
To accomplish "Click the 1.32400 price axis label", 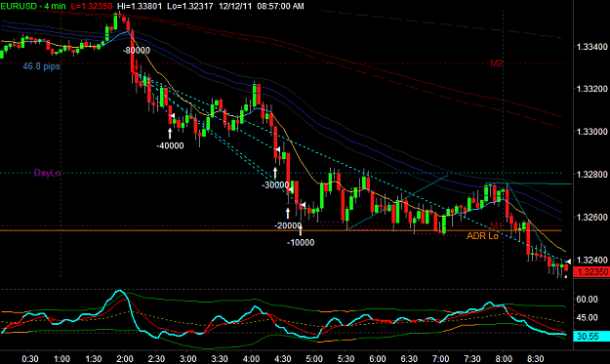I will 591,260.
